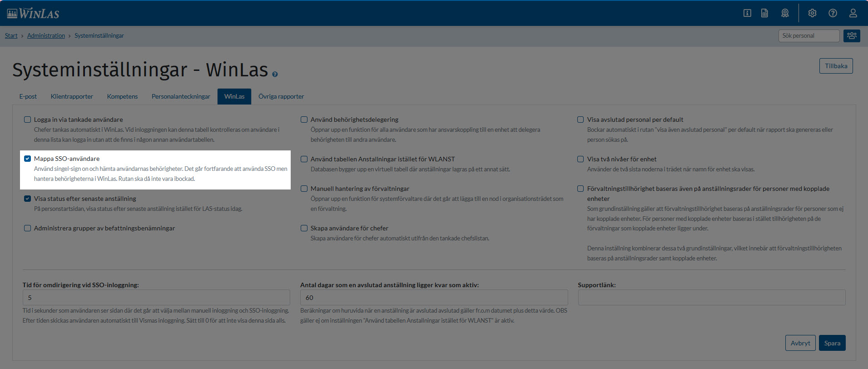
Task: Click the WinLas logo in header
Action: (x=33, y=13)
